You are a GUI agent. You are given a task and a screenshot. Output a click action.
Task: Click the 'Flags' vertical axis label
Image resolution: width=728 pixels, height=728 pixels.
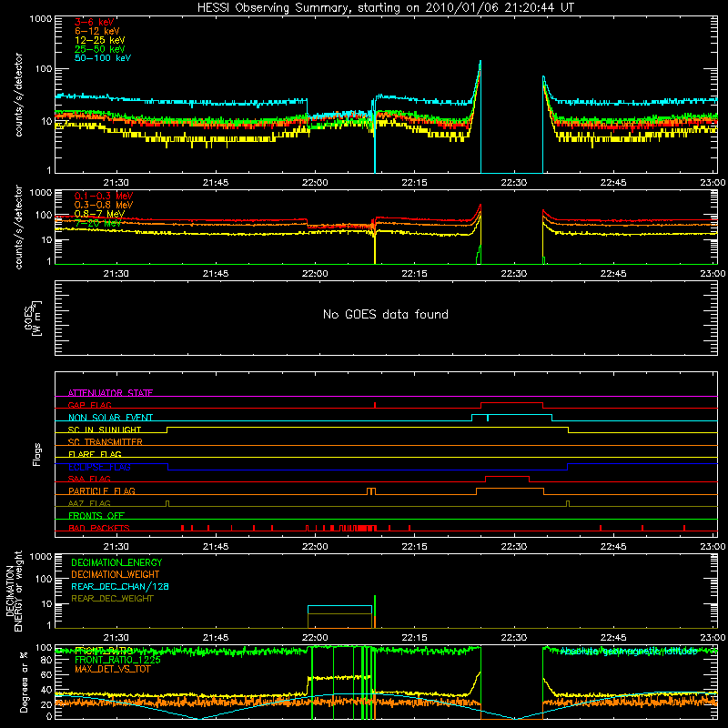(36, 454)
